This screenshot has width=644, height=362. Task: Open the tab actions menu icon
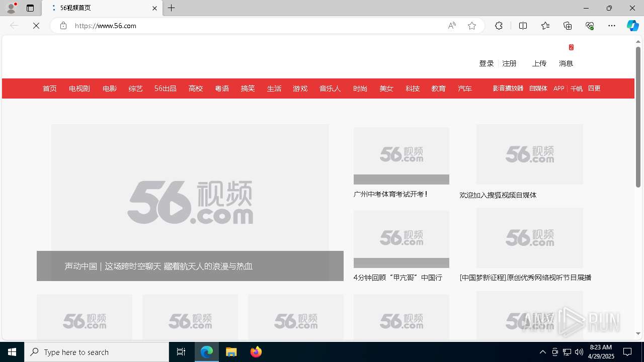point(30,8)
